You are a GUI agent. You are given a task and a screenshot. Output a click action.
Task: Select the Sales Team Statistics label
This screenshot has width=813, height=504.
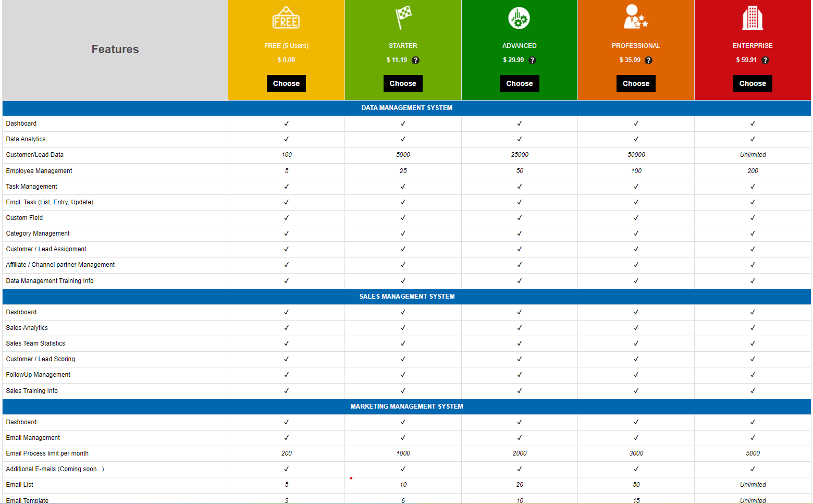[35, 343]
